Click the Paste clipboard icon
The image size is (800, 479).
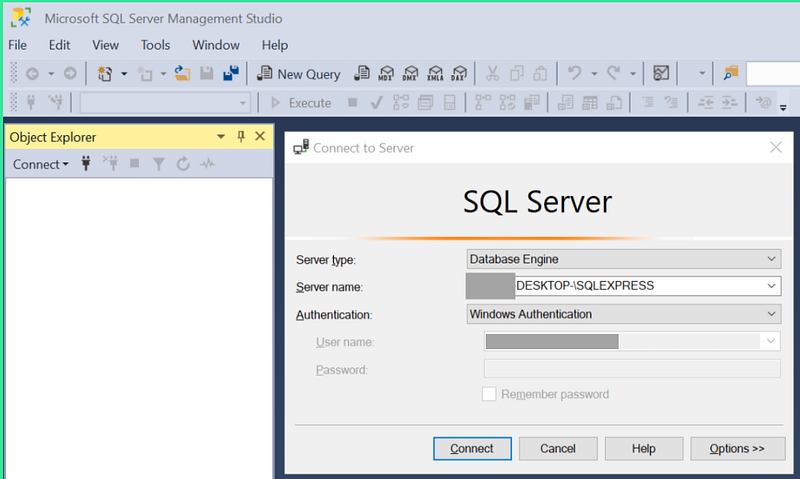[x=540, y=74]
